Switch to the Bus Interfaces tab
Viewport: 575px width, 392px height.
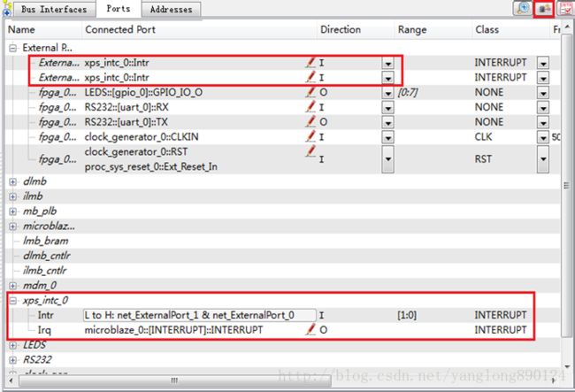[x=54, y=9]
